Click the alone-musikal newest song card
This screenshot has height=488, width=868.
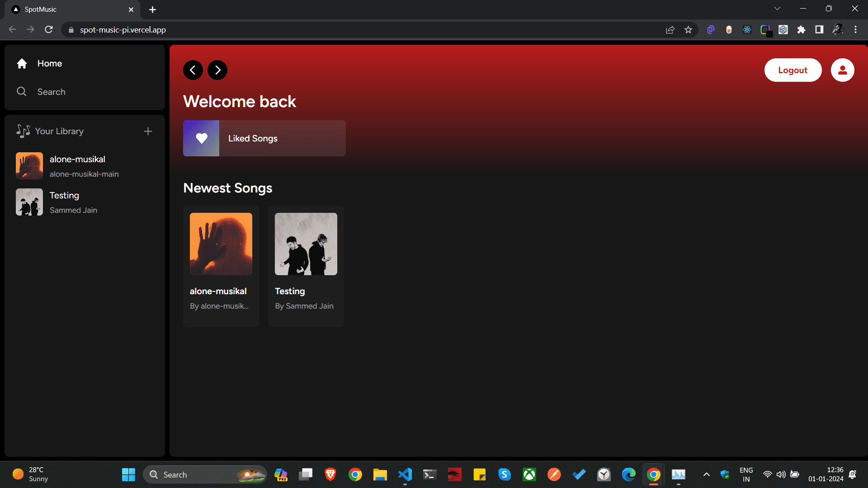tap(221, 266)
